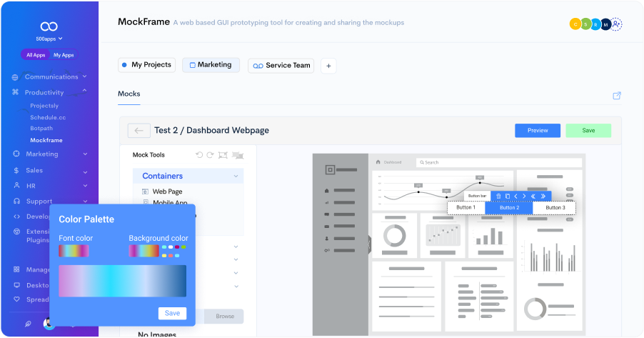Click the double right arrow in Button bar toolbar
The height and width of the screenshot is (338, 644).
tap(543, 196)
